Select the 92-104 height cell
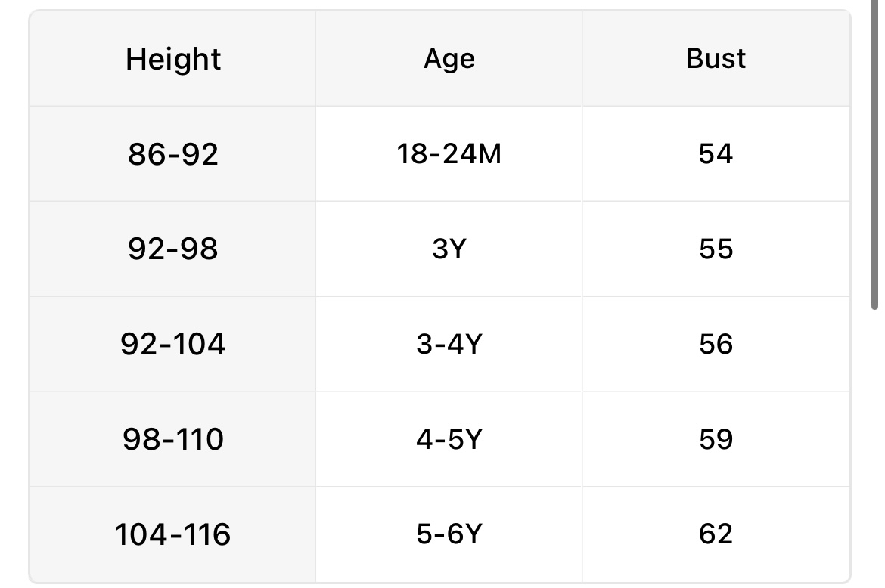 point(173,345)
